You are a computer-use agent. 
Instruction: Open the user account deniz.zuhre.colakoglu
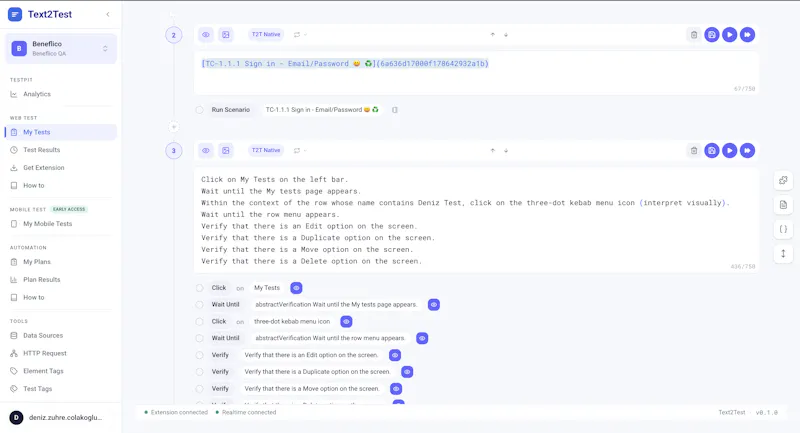61,417
